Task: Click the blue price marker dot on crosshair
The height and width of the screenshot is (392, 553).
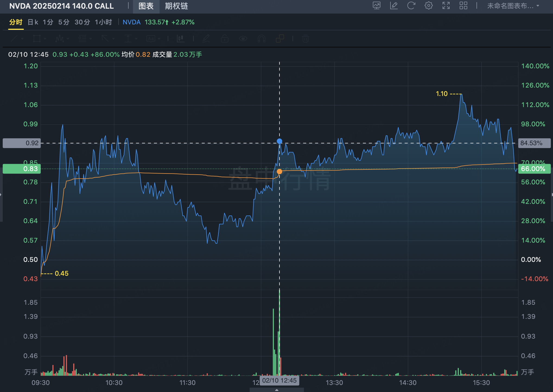Action: (279, 141)
